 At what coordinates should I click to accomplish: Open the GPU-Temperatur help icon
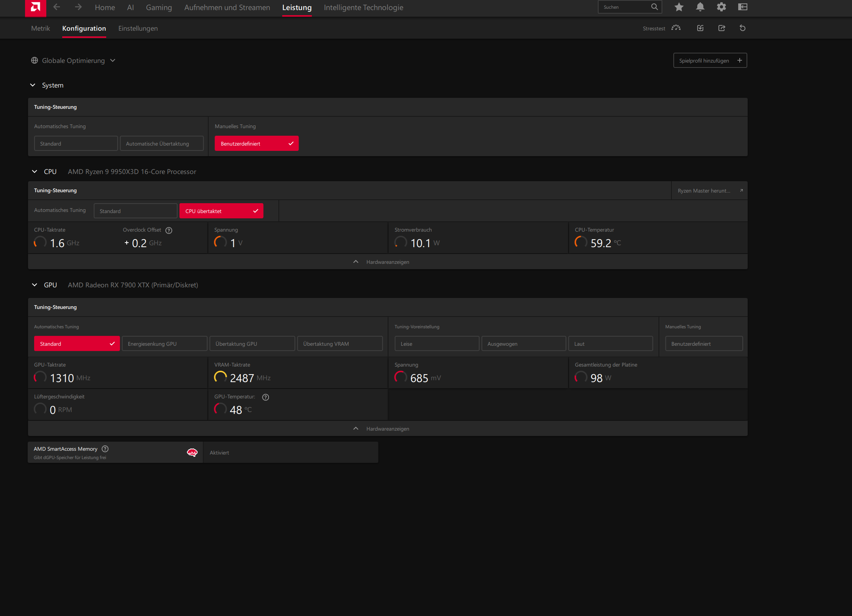(266, 397)
